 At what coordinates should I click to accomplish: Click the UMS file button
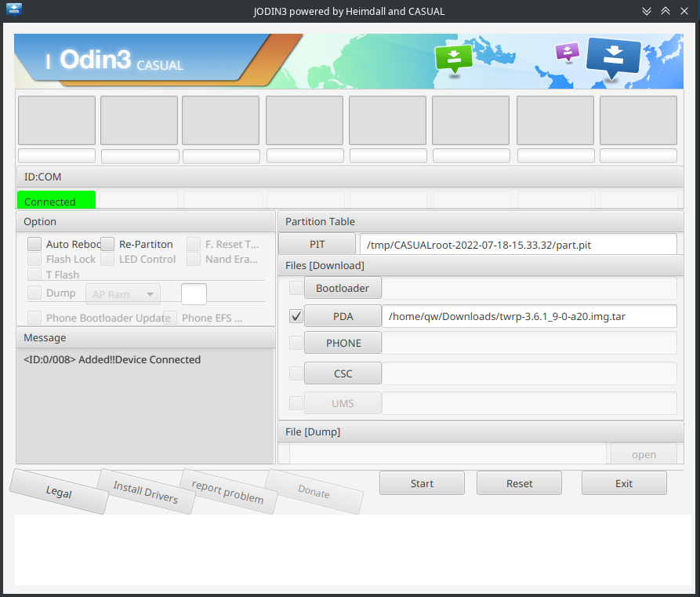point(343,403)
